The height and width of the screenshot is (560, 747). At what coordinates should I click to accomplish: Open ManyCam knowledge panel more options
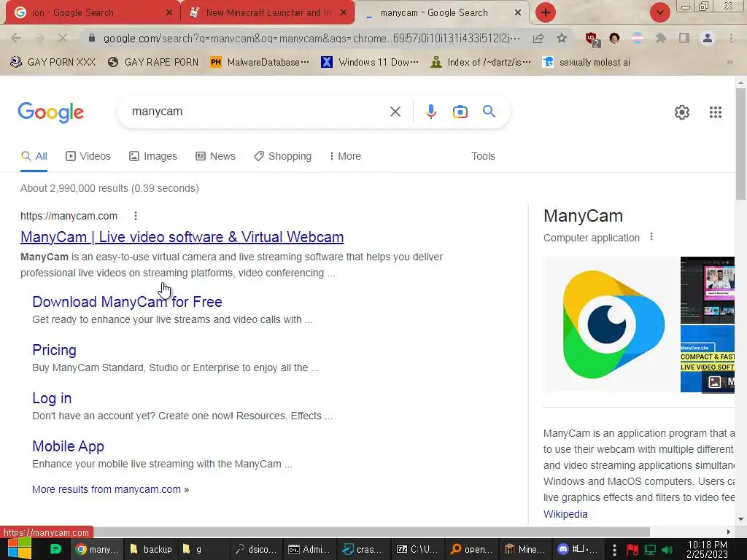click(651, 237)
